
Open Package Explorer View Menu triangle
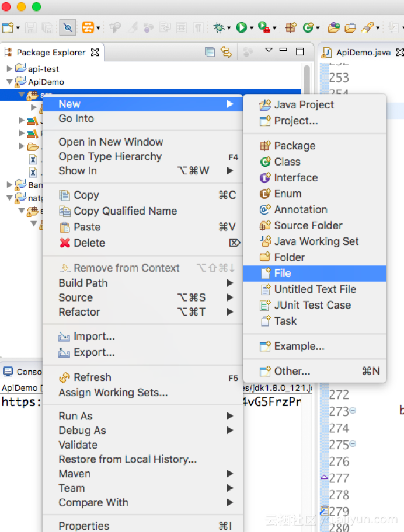tap(269, 50)
